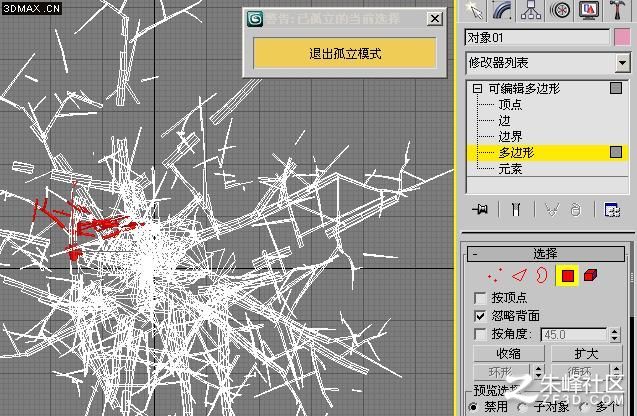637x416 pixels.
Task: Select the 顶点 sub-object level
Action: tap(510, 104)
